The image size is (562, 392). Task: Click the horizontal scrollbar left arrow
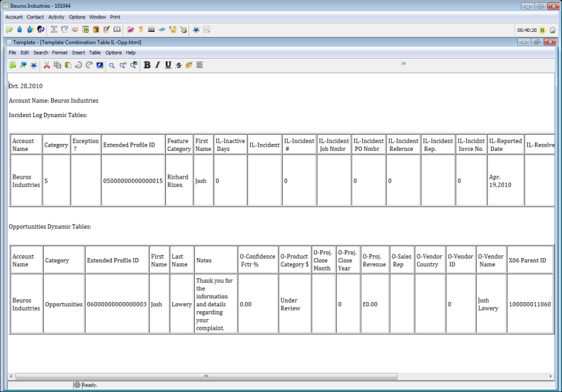pyautogui.click(x=11, y=376)
